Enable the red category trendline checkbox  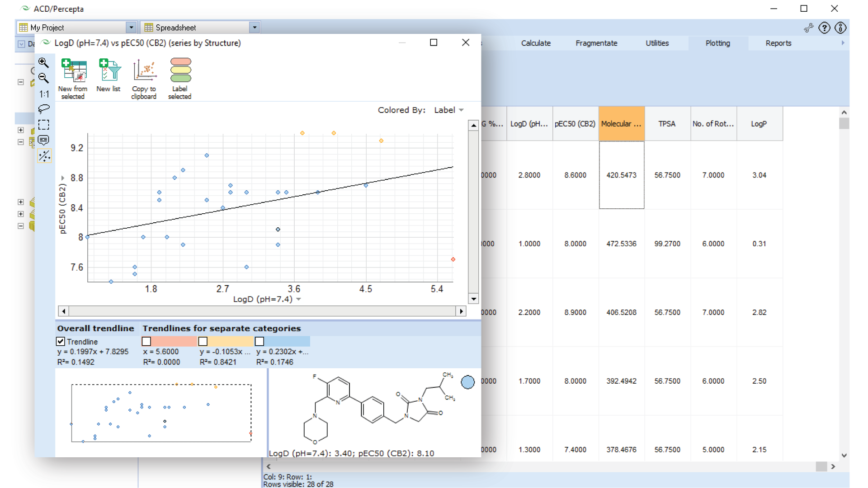coord(146,341)
